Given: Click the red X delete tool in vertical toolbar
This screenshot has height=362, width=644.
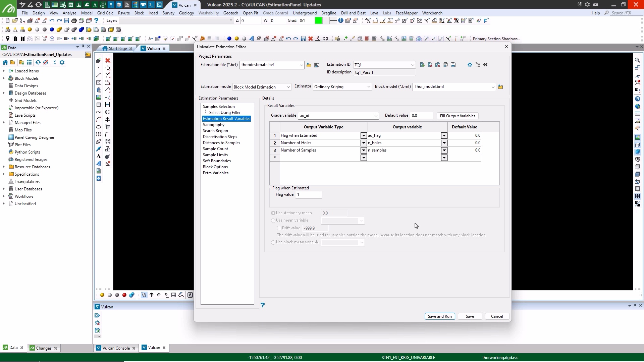Looking at the screenshot, I should point(108,61).
